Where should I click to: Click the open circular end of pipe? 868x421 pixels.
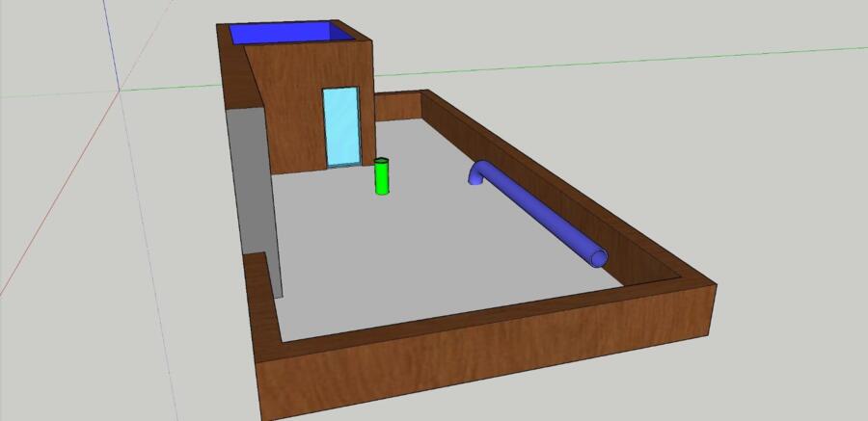[599, 258]
